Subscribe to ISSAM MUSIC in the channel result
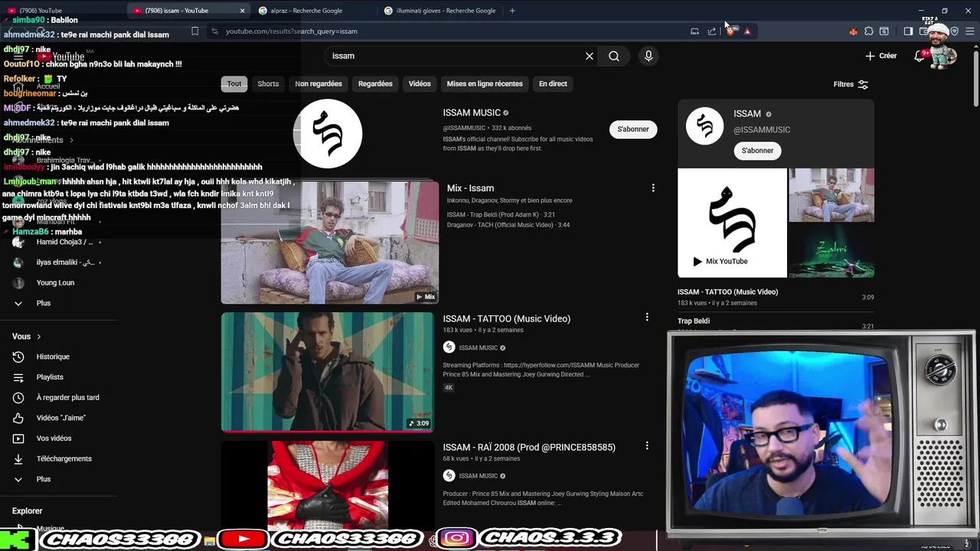Screen dimensions: 980x551 (x=633, y=129)
